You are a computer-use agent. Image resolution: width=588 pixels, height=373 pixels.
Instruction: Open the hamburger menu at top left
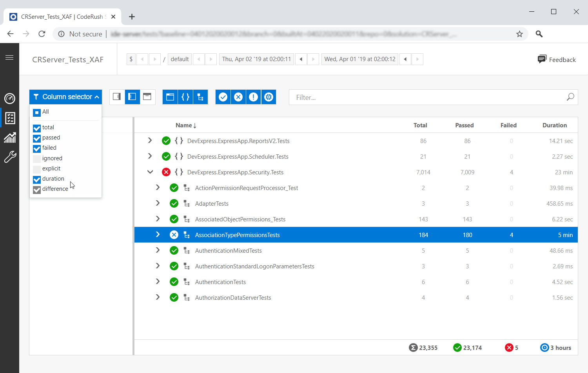10,57
